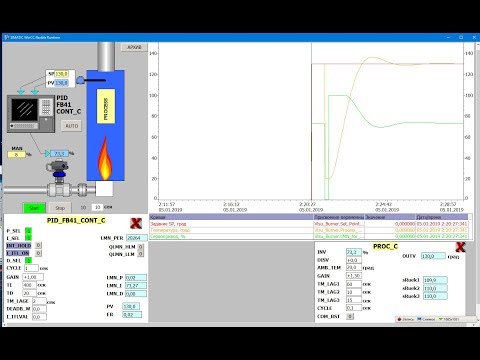Click the TD derivative time field

(29, 293)
